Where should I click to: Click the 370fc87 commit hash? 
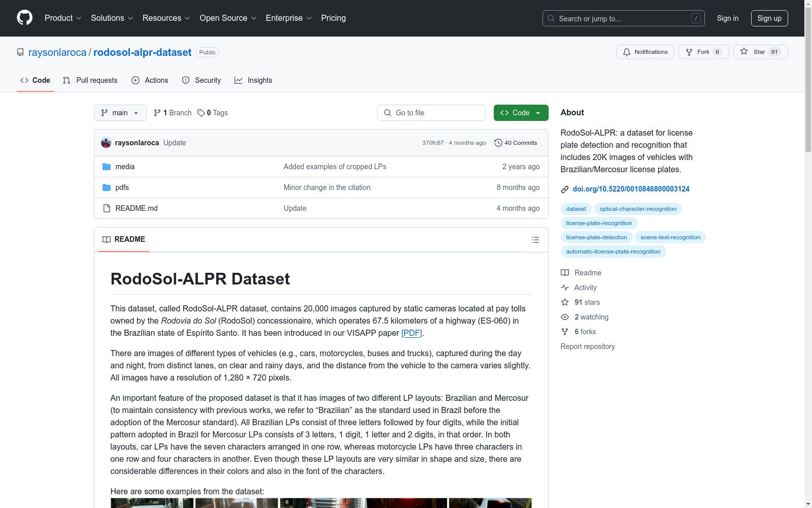click(x=433, y=143)
